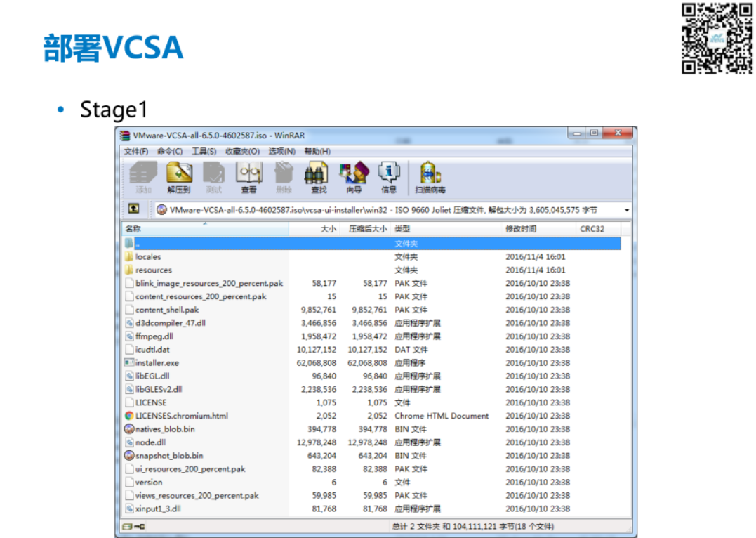Click the d3dcompiler_47.dll file icon

click(129, 323)
